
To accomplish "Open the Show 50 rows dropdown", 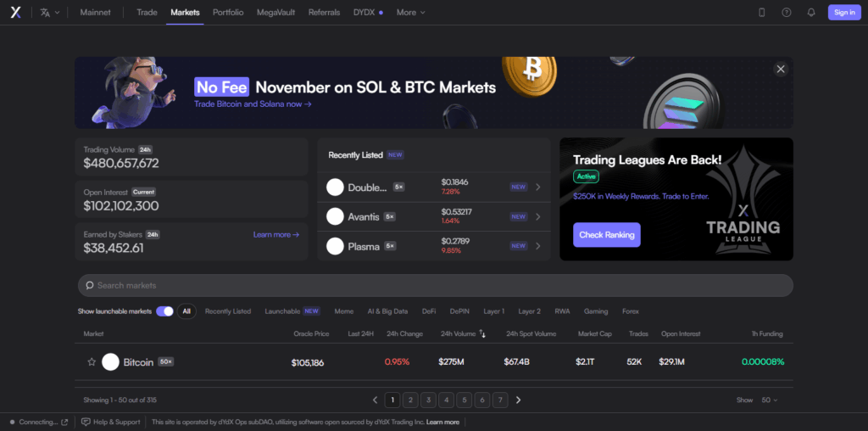I will [x=769, y=400].
